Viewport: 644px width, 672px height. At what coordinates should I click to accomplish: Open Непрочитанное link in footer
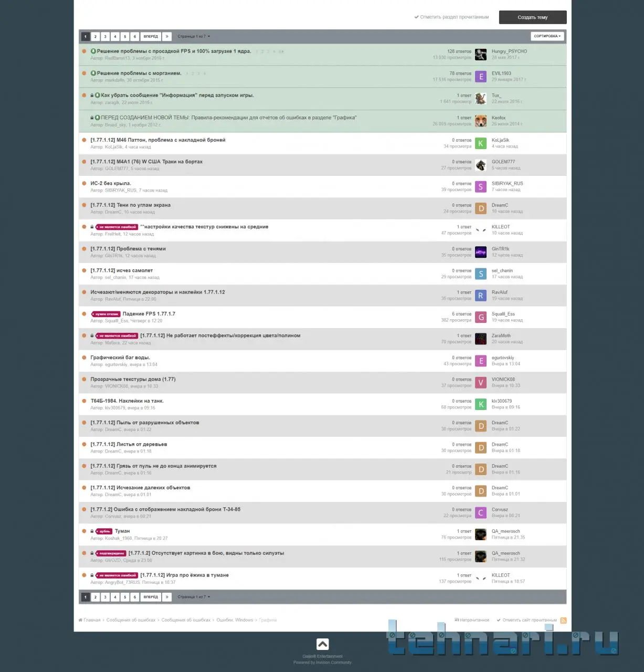point(472,621)
